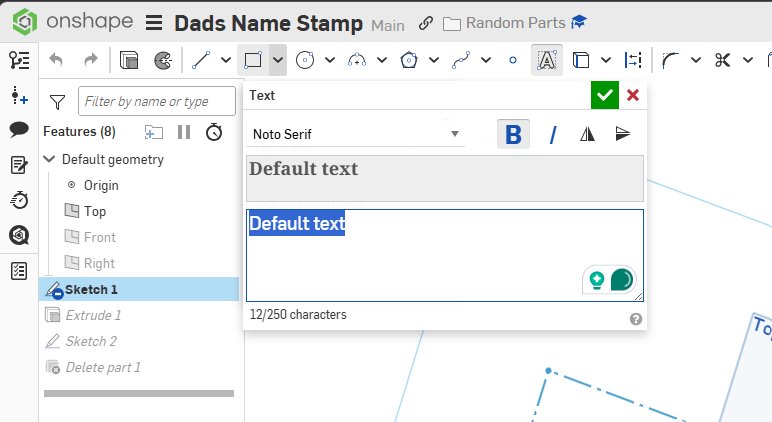Select the Arc sketch tool
The height and width of the screenshot is (422, 772).
(357, 60)
